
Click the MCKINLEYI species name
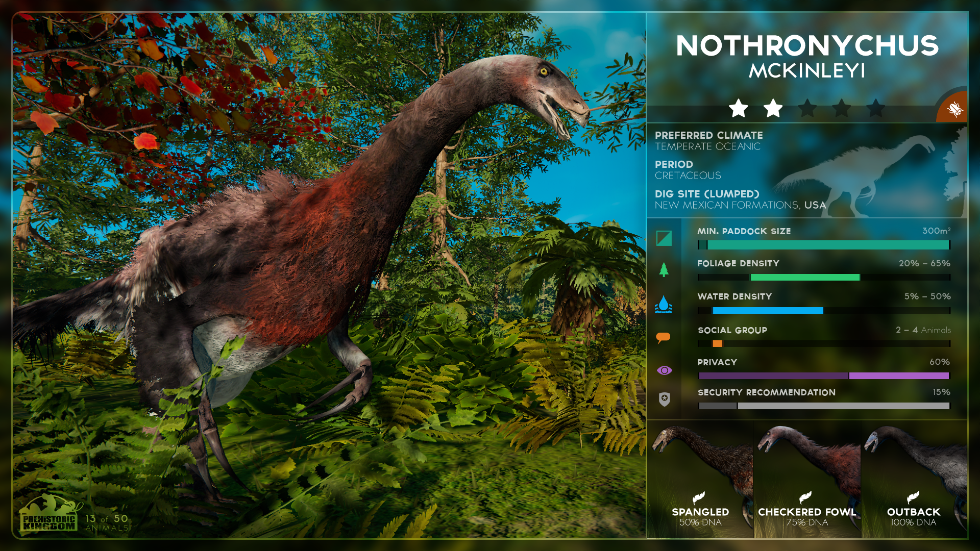pos(807,71)
